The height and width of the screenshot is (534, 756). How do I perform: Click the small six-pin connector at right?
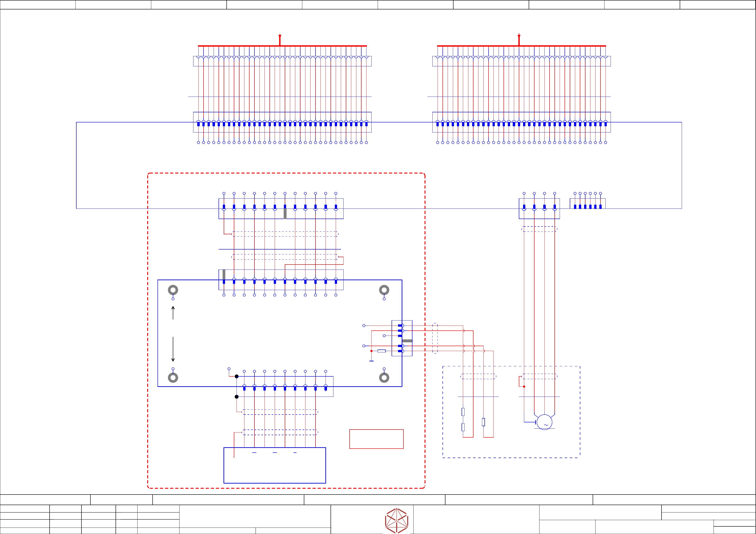(587, 204)
